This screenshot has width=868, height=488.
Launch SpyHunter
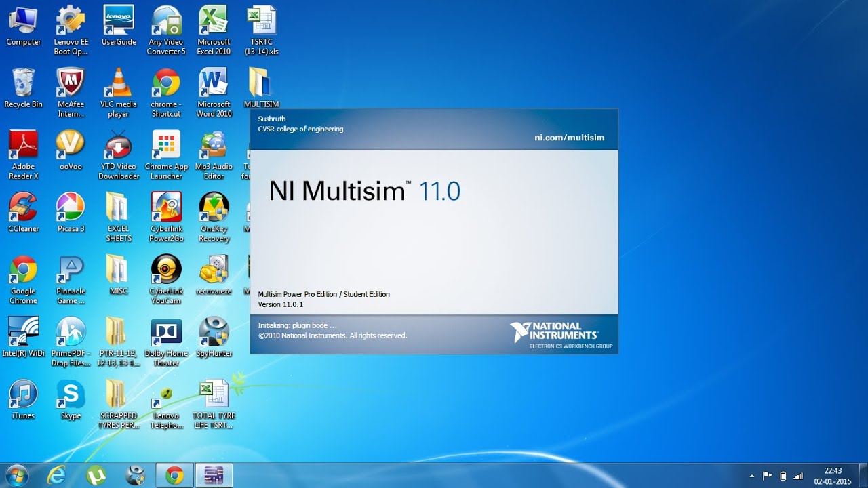(214, 338)
